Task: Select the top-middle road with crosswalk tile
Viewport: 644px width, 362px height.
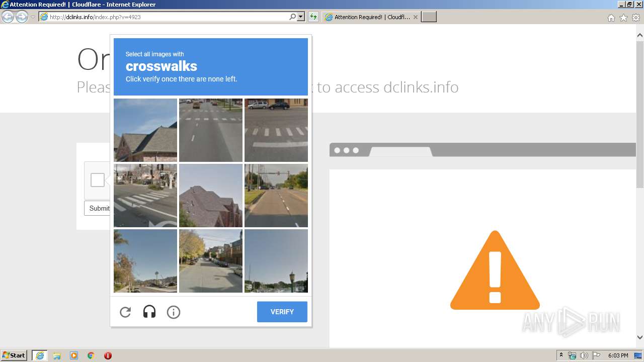Action: click(x=211, y=130)
